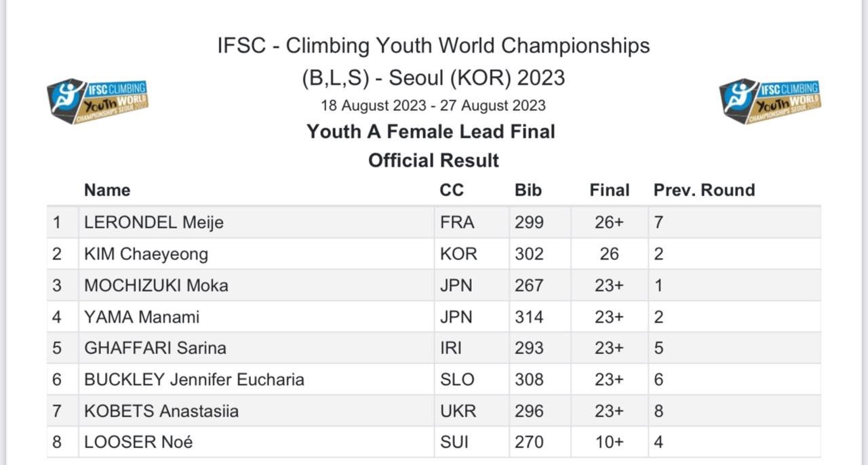The image size is (868, 465).
Task: Click YAMA Manami in fourth place
Action: point(142,317)
